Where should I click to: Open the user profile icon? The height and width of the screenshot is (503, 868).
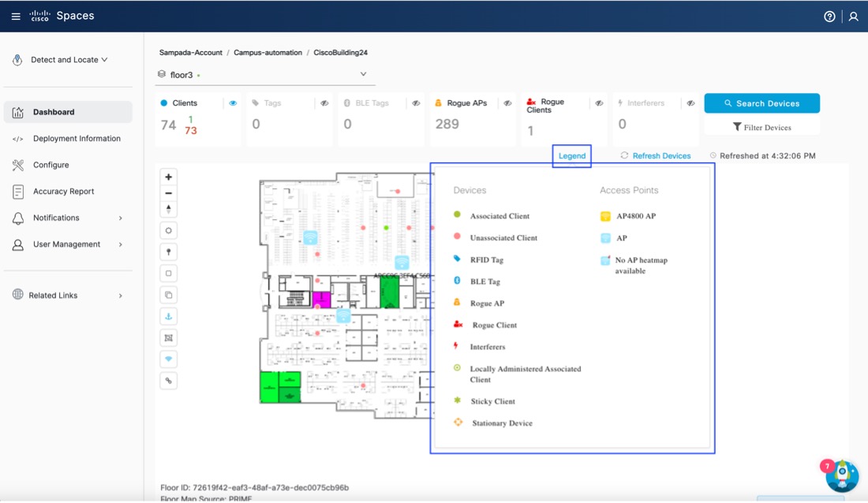(854, 17)
